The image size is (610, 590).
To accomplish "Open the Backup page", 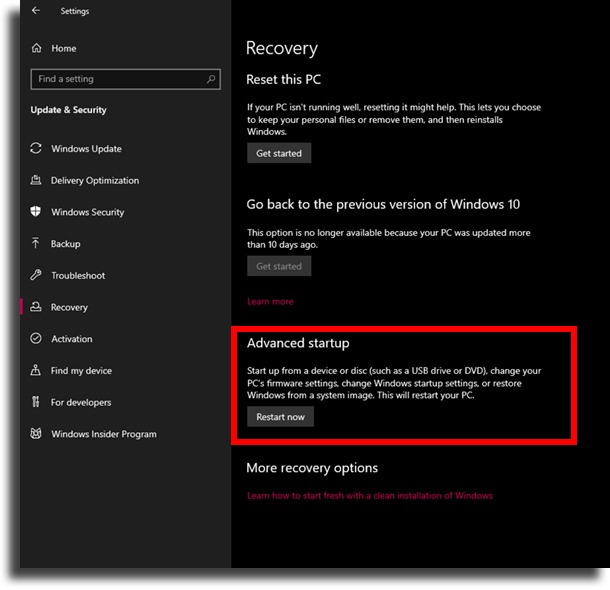I will click(66, 244).
